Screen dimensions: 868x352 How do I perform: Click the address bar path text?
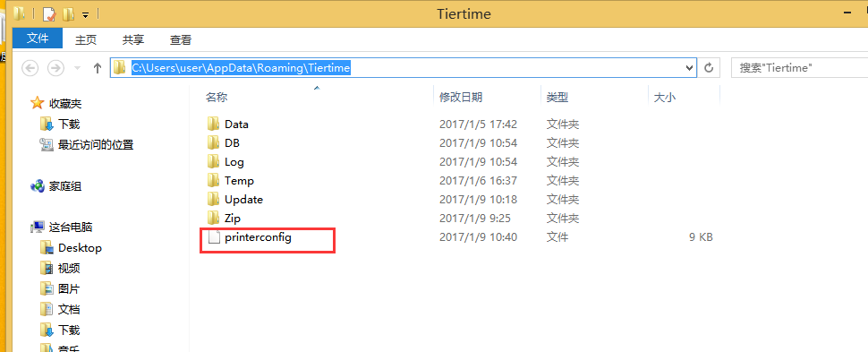coord(241,68)
